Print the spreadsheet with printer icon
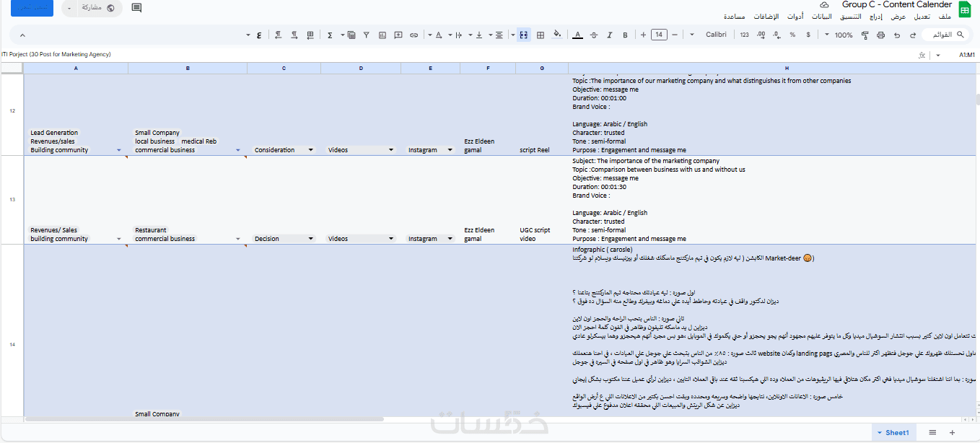Image resolution: width=980 pixels, height=443 pixels. point(880,35)
